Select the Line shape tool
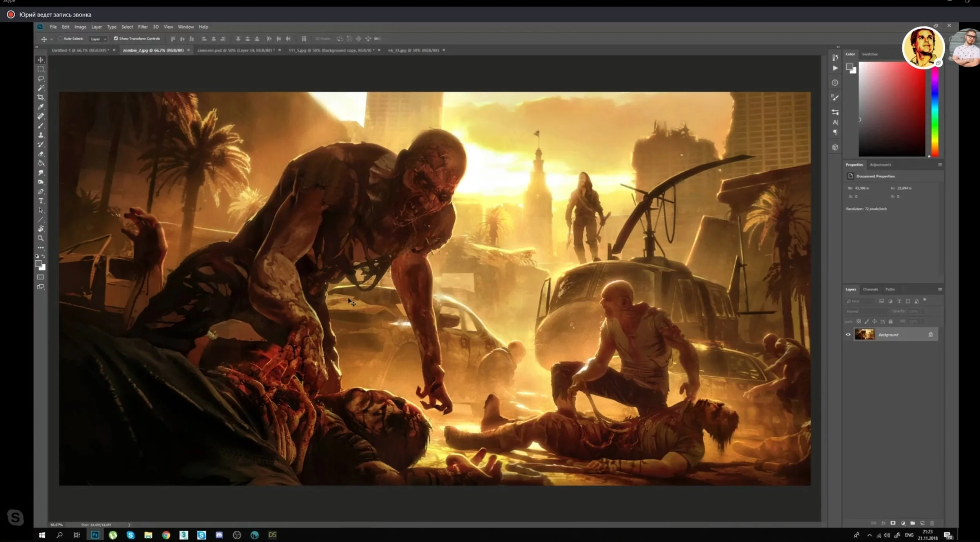The image size is (980, 542). click(x=41, y=219)
